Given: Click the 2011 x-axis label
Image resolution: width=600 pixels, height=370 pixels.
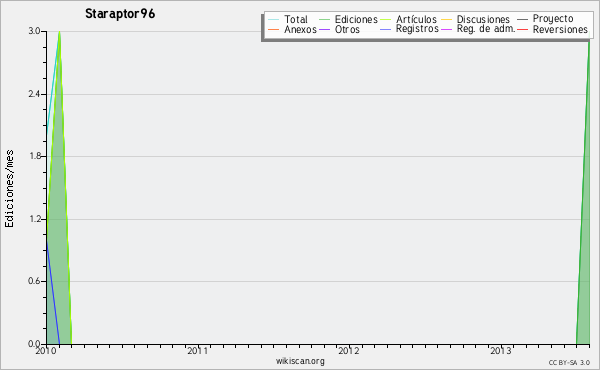Looking at the screenshot, I should pos(197,350).
